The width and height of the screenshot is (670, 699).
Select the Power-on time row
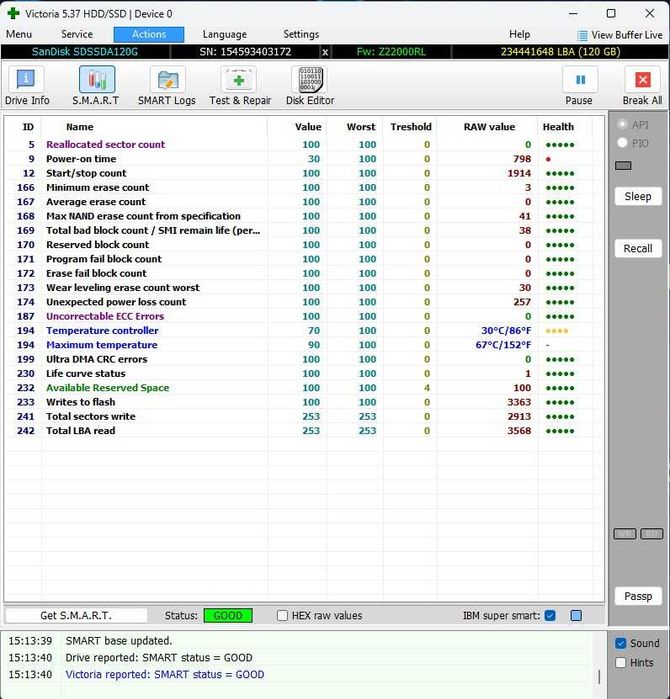[x=304, y=159]
